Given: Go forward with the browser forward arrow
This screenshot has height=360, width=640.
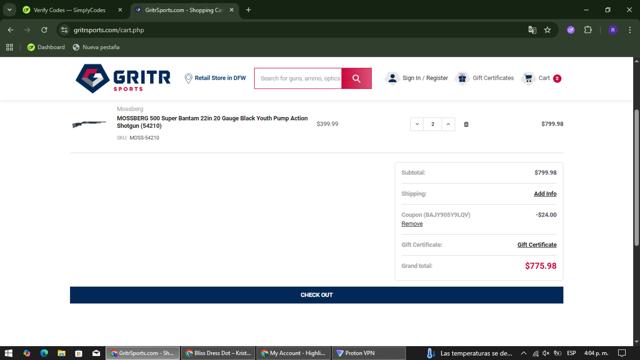Looking at the screenshot, I should (x=27, y=30).
